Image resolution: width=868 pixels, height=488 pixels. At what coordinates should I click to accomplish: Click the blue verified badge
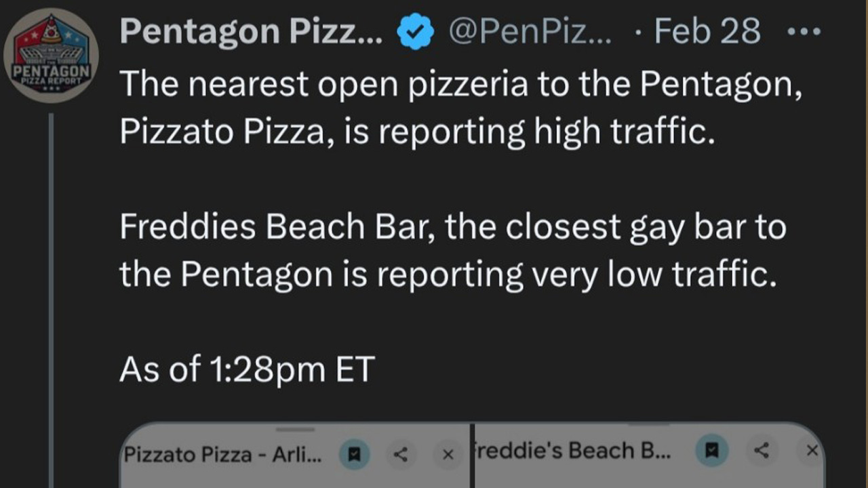(415, 32)
